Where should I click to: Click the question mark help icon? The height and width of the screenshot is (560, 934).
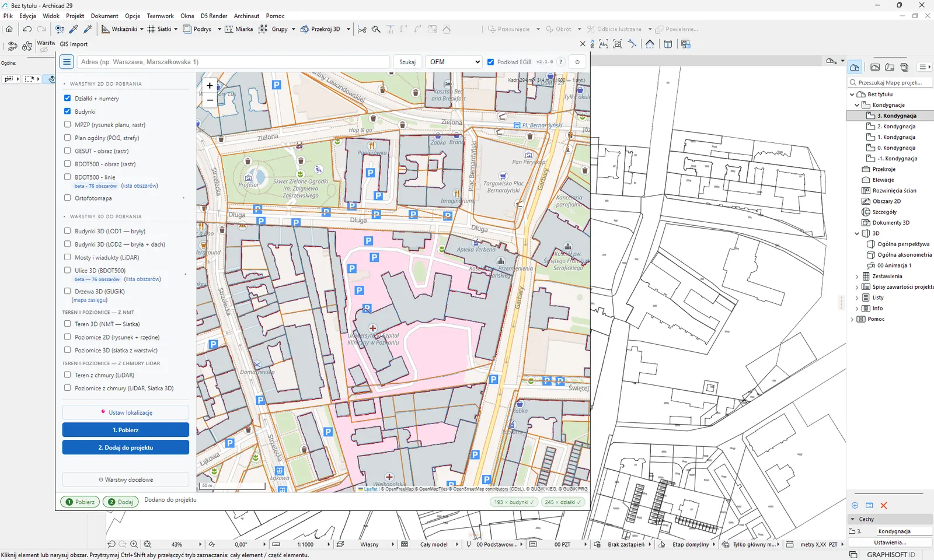(x=560, y=62)
